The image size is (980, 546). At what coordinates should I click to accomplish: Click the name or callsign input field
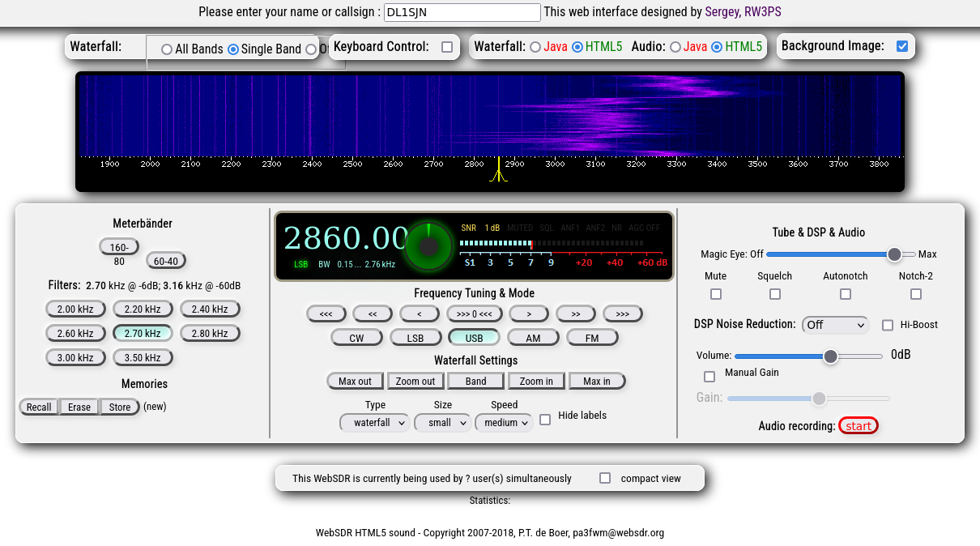click(462, 12)
